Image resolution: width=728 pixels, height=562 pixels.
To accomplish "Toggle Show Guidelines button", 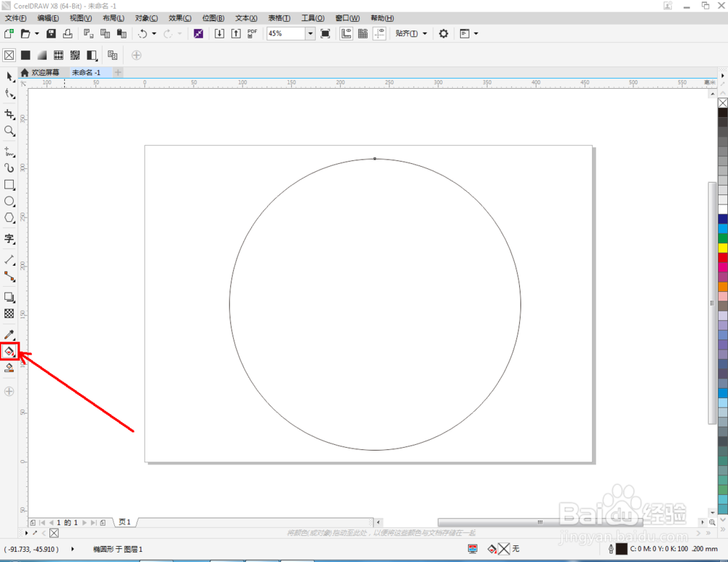I will [379, 33].
